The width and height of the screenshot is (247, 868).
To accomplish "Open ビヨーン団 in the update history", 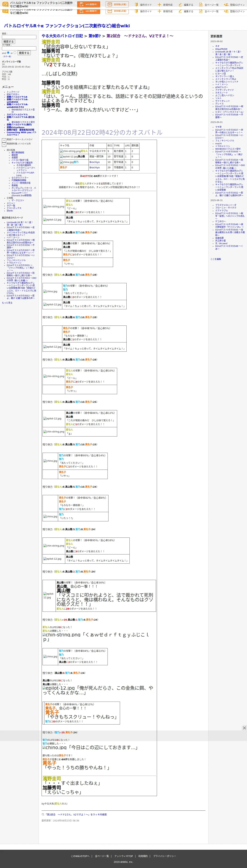I will 220,73.
